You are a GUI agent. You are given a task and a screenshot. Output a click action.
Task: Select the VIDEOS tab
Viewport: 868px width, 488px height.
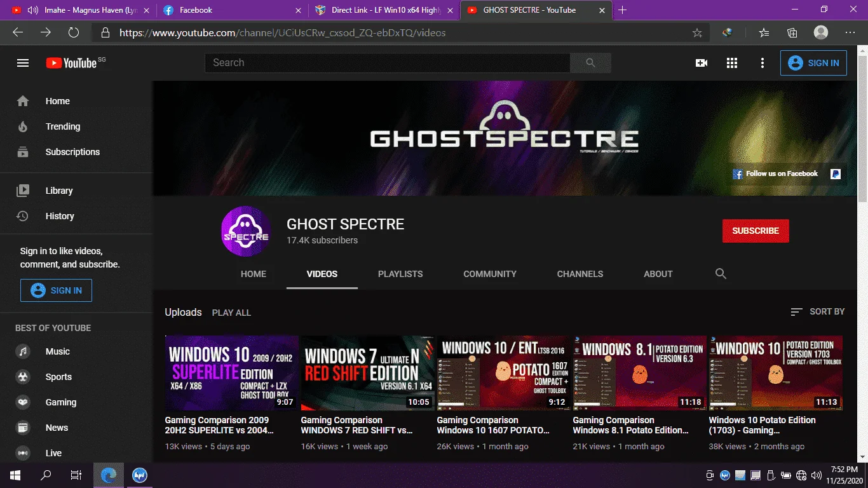(x=322, y=274)
